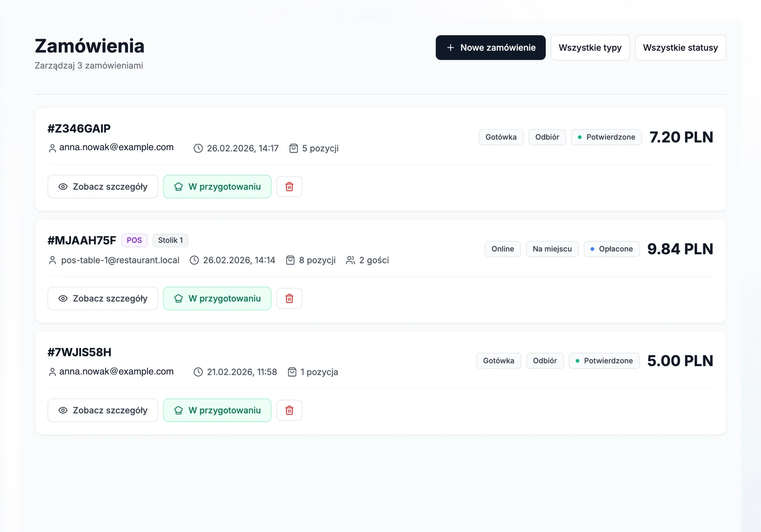Click the clock icon beside 26.02.2026, 14:17
This screenshot has width=761, height=532.
(x=198, y=148)
